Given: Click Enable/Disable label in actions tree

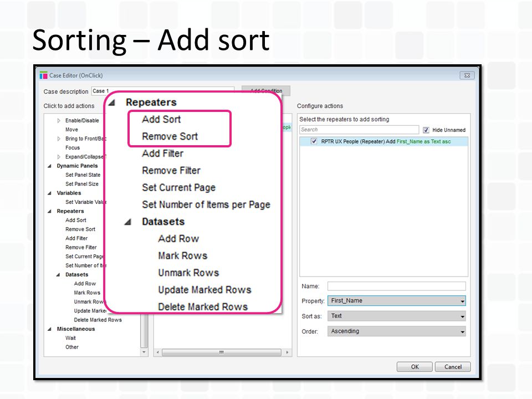Looking at the screenshot, I should pyautogui.click(x=82, y=120).
